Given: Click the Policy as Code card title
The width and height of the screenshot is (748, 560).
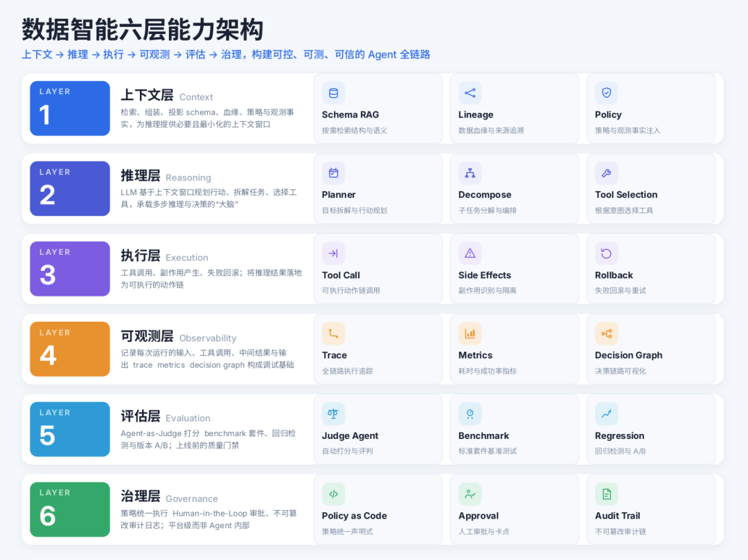Looking at the screenshot, I should (355, 516).
